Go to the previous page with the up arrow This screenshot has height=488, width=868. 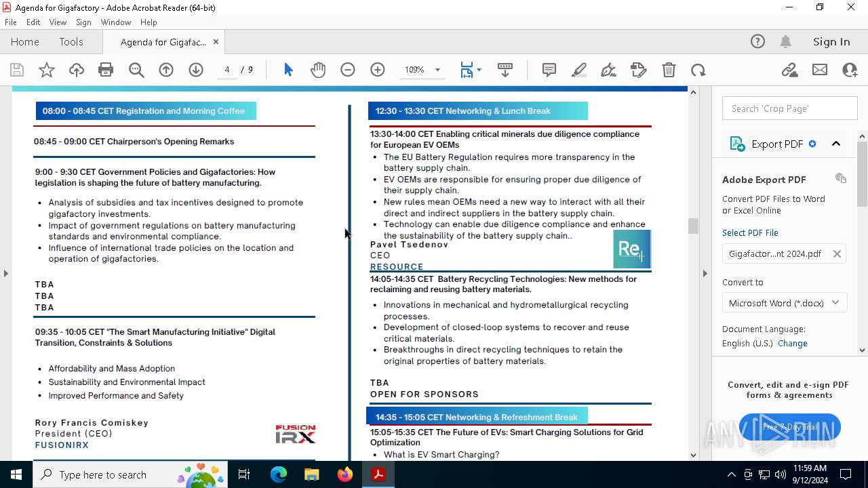166,70
